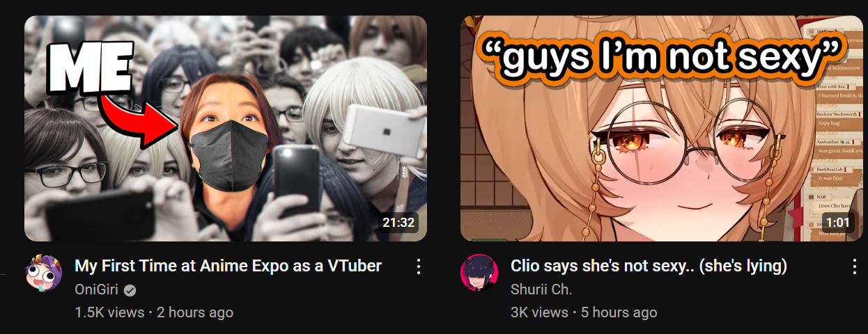Click the 21:32 duration badge
Screen dimensions: 868x334
(x=398, y=223)
